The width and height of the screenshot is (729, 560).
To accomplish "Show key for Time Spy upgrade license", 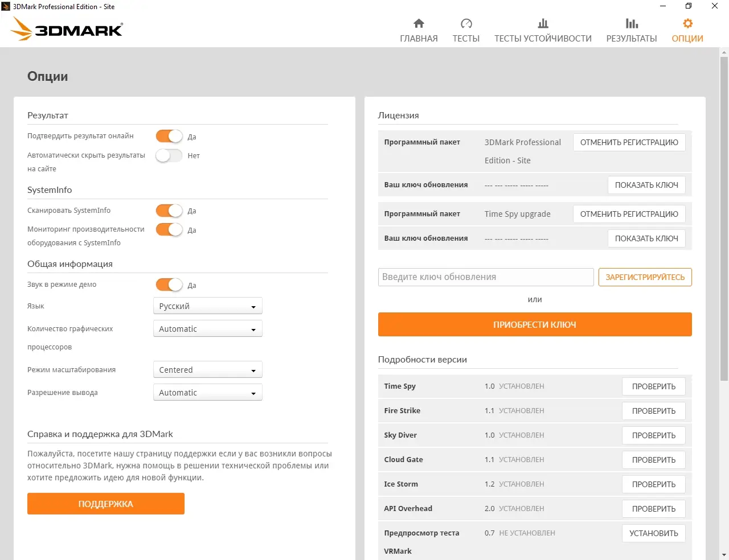I will point(646,238).
